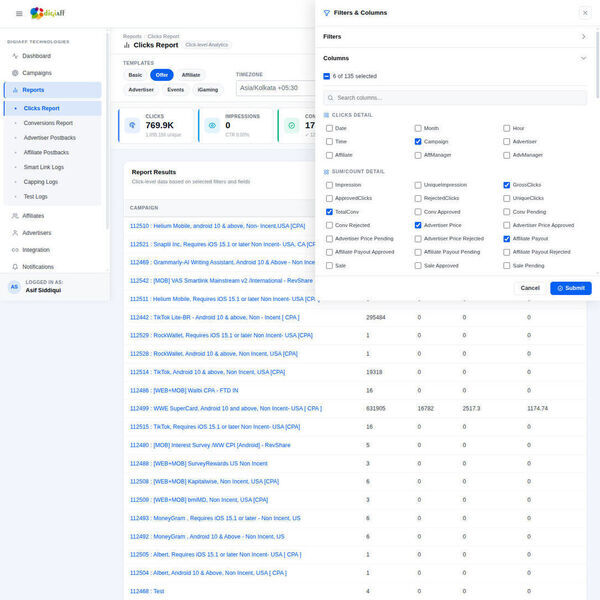Uncheck the Campaign column checkbox

pos(418,142)
